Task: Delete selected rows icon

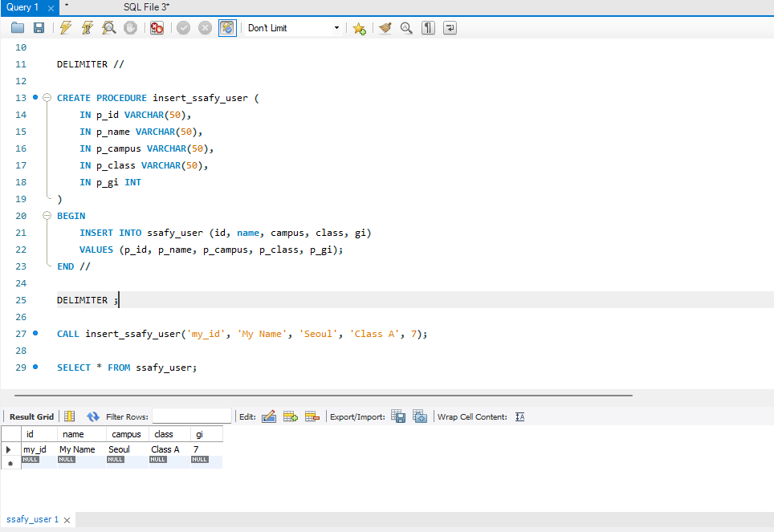Action: coord(312,416)
